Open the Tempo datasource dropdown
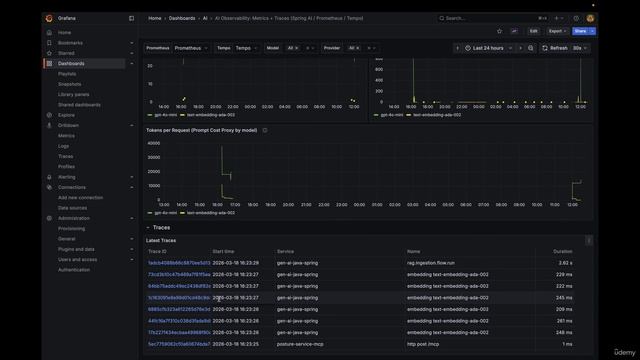The image size is (640, 360). [x=247, y=48]
